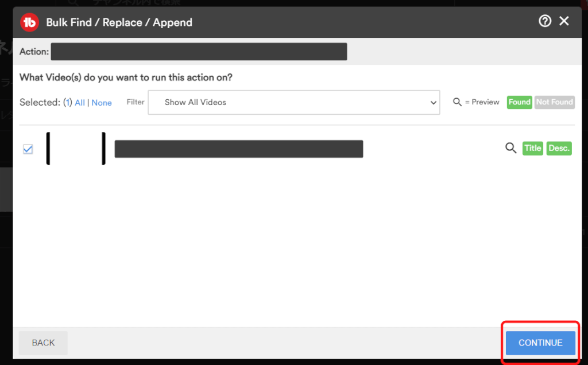588x365 pixels.
Task: Click the green Found legend badge
Action: tap(519, 102)
